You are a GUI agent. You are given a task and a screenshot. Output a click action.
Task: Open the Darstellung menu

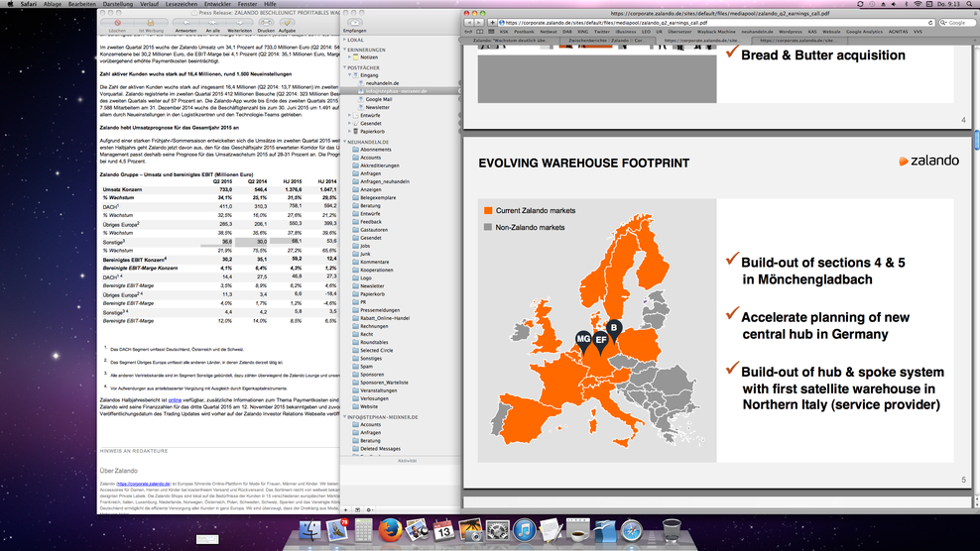click(x=117, y=4)
